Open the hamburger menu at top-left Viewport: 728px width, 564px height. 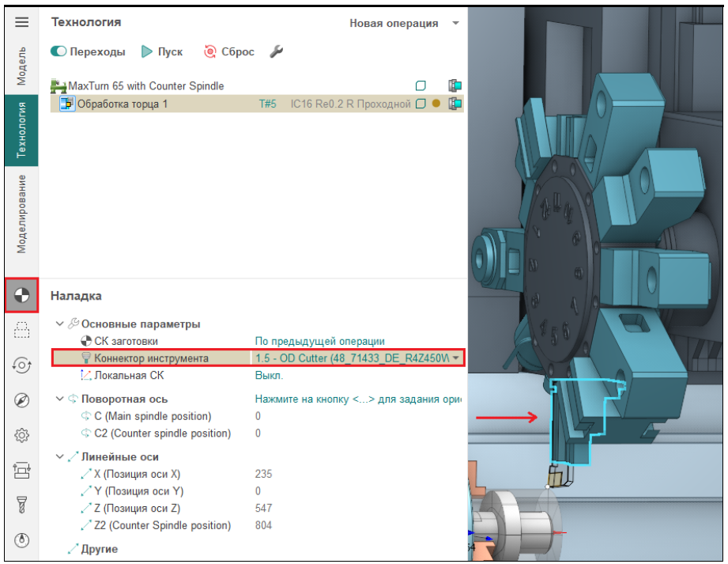(x=21, y=22)
